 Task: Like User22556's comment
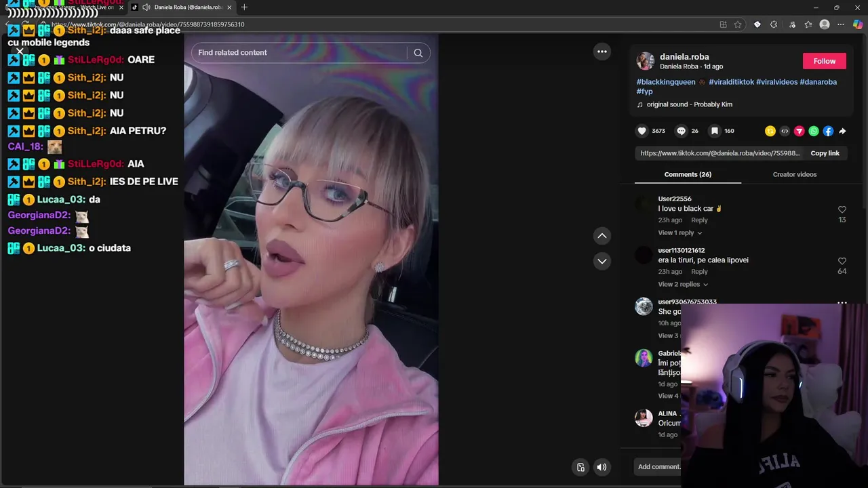pos(842,209)
